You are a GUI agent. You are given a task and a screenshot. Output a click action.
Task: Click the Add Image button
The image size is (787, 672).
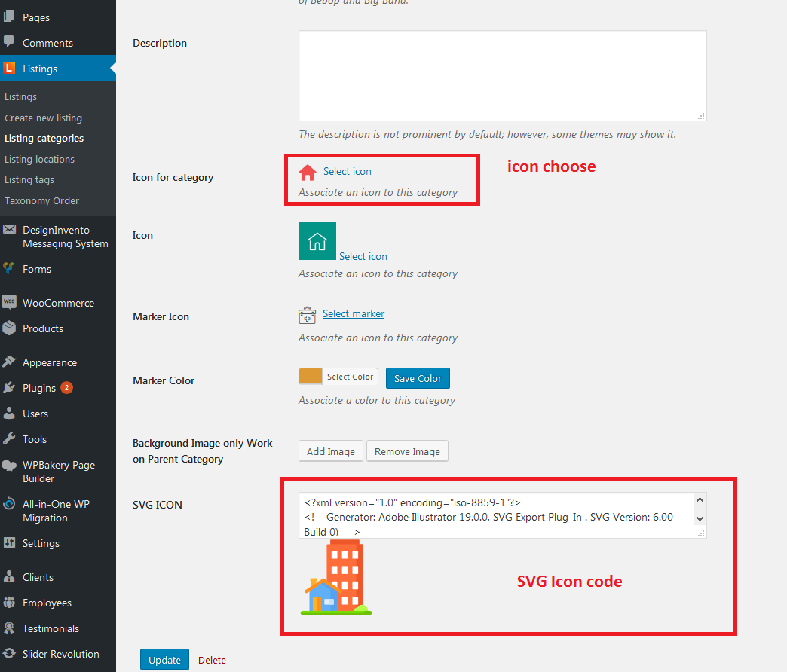point(331,451)
